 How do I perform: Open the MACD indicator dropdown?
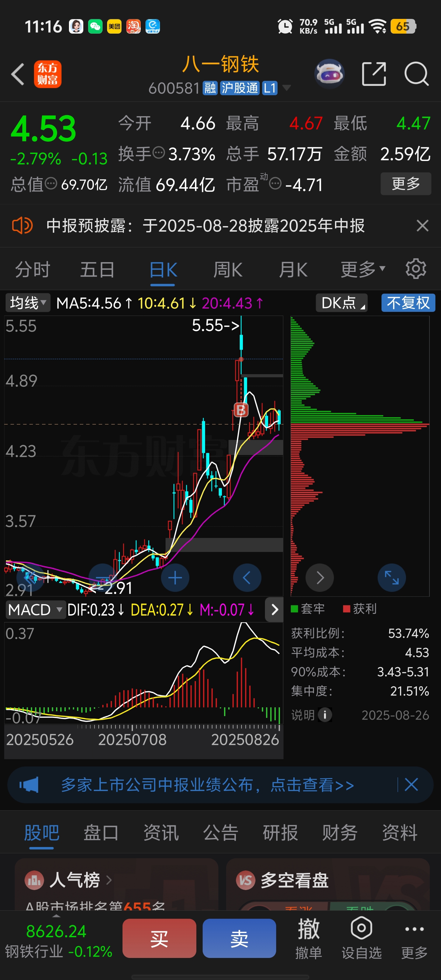pyautogui.click(x=35, y=609)
